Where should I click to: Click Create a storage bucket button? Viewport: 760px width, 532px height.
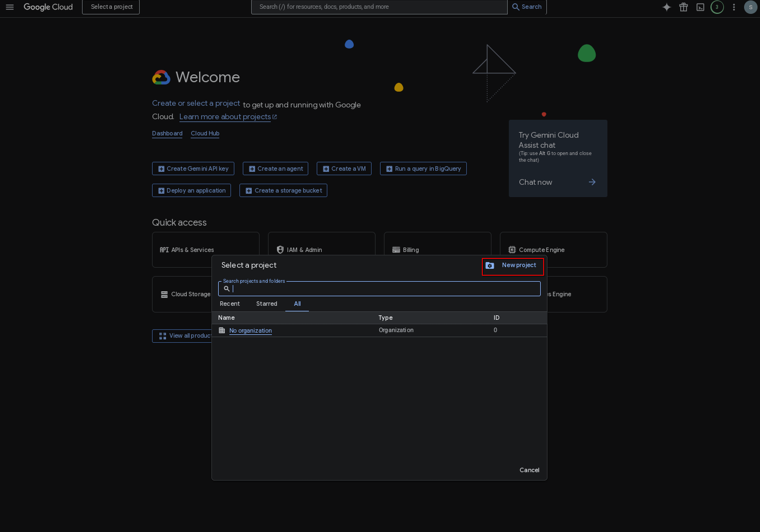(x=283, y=190)
